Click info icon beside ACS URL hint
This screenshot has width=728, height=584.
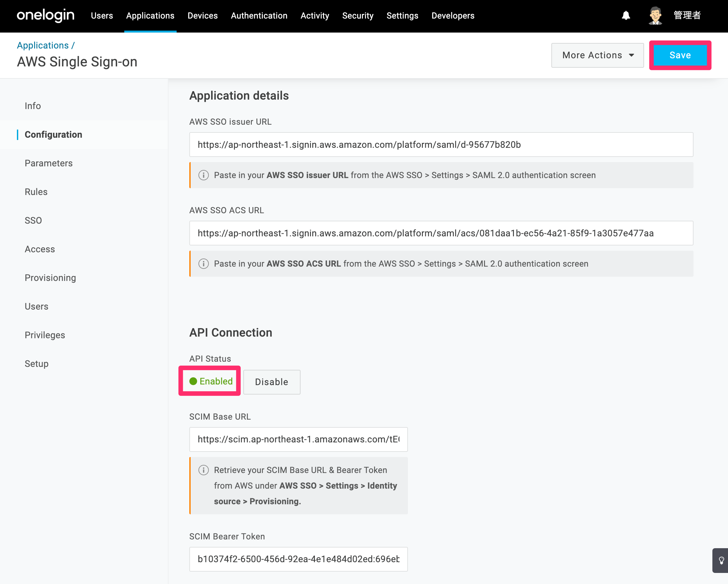pos(203,264)
